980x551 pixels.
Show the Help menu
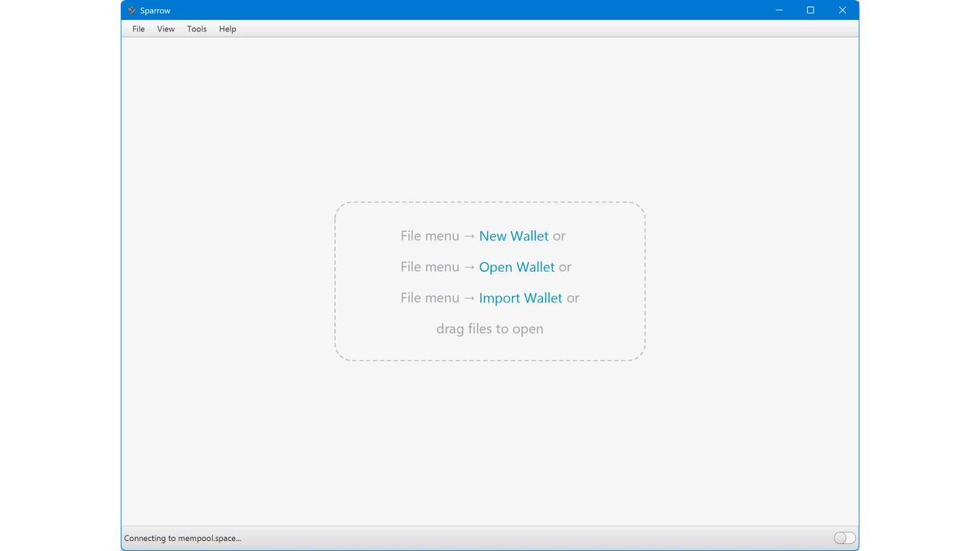(x=227, y=29)
